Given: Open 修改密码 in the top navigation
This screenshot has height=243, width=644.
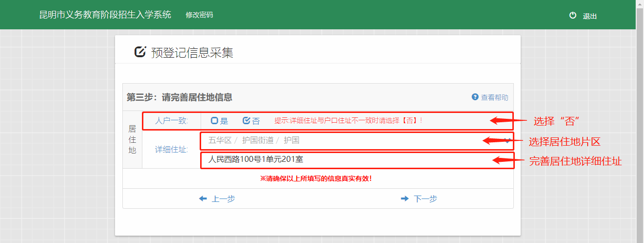Looking at the screenshot, I should [199, 15].
